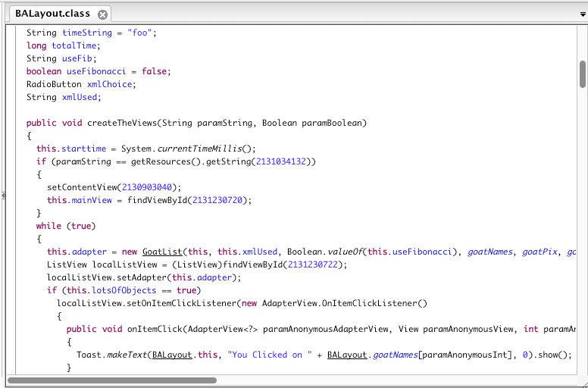Click the getResources() call
Screen dimensions: 588x388
pyautogui.click(x=166, y=161)
